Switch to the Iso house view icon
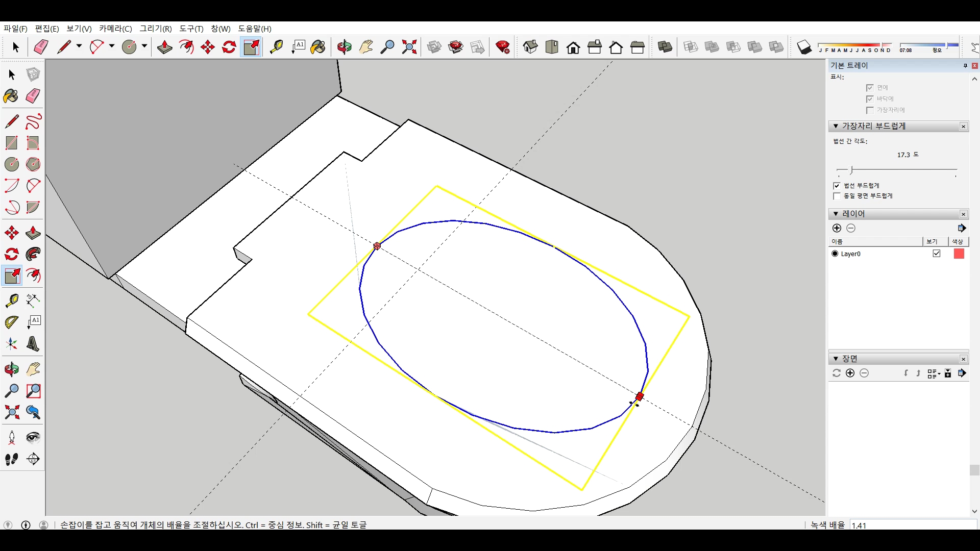The width and height of the screenshot is (980, 551). point(530,47)
